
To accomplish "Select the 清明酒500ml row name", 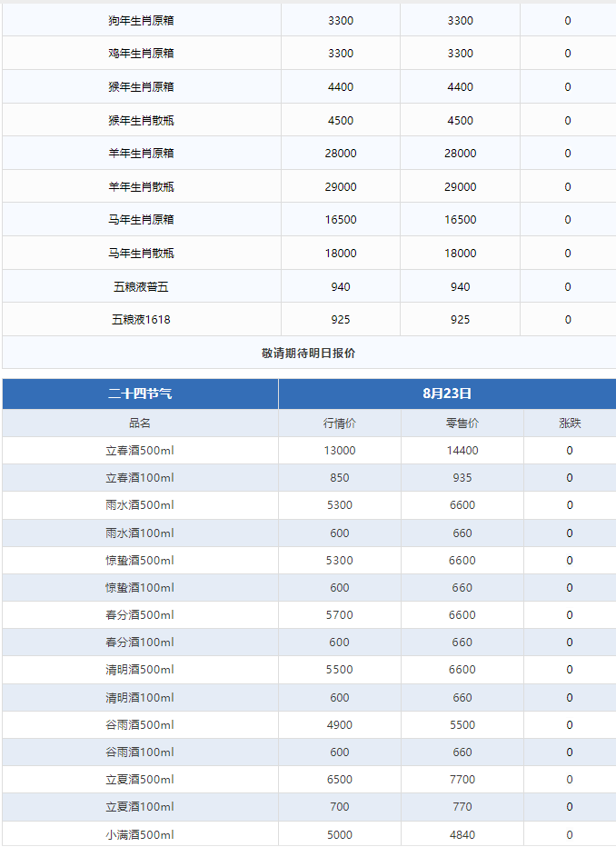I will [x=140, y=670].
